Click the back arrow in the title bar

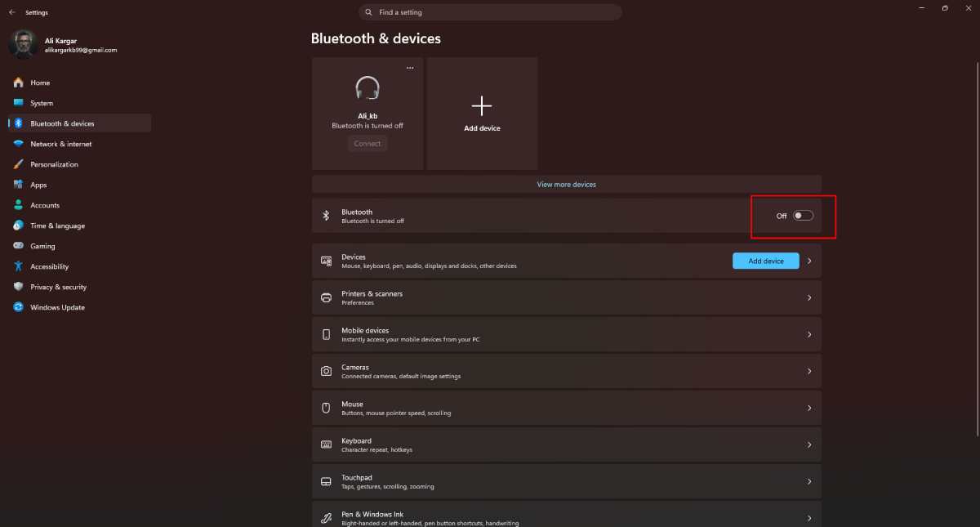pos(12,12)
